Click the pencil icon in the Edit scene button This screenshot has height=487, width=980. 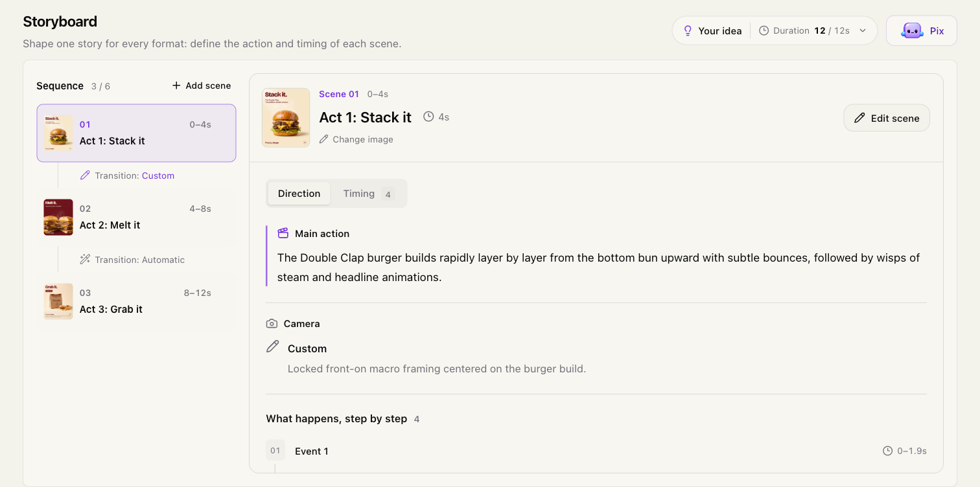point(860,118)
